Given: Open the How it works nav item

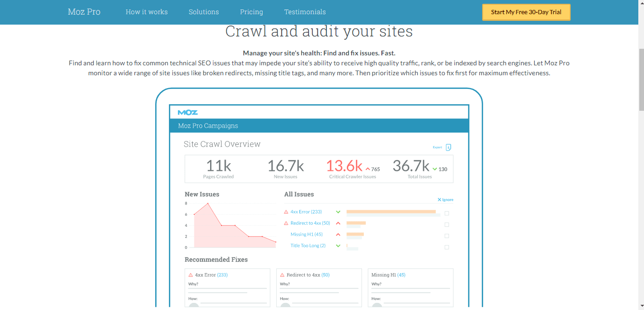Looking at the screenshot, I should tap(147, 12).
